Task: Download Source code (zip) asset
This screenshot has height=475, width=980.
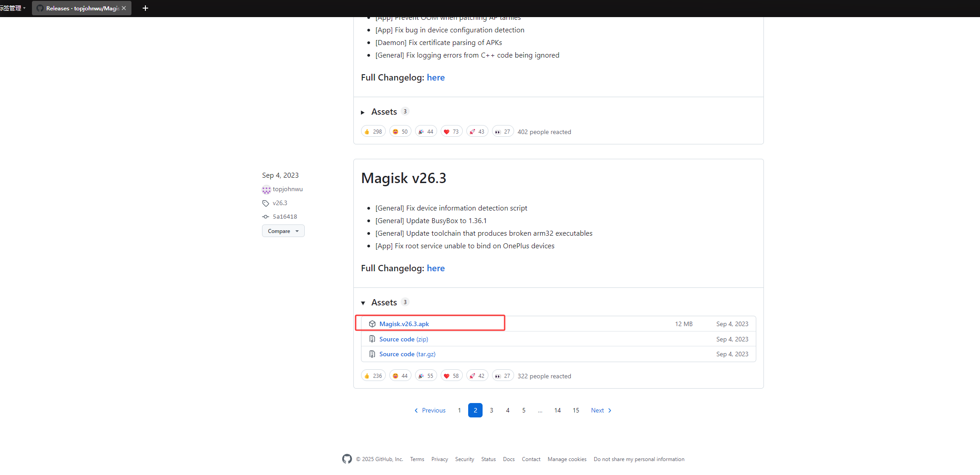Action: (x=403, y=339)
